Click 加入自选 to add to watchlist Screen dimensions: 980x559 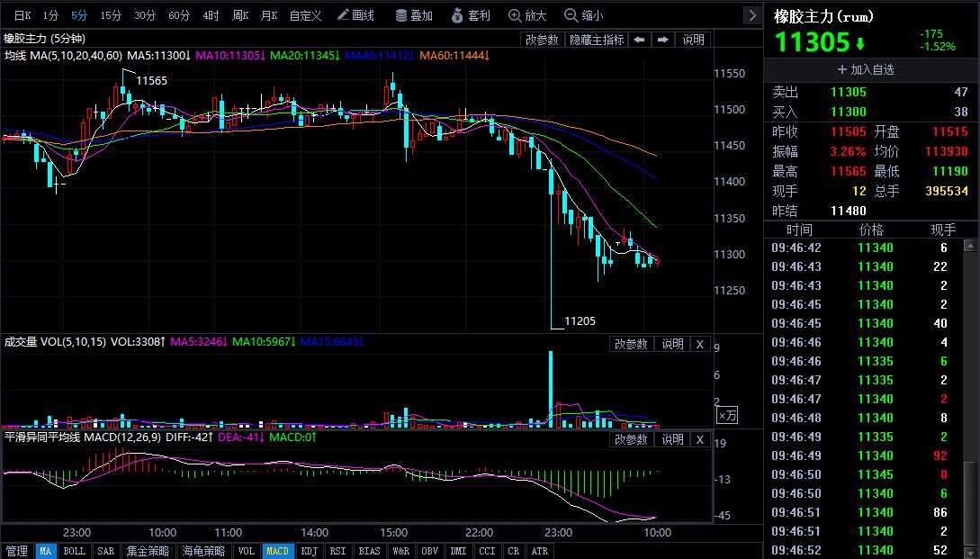point(866,69)
